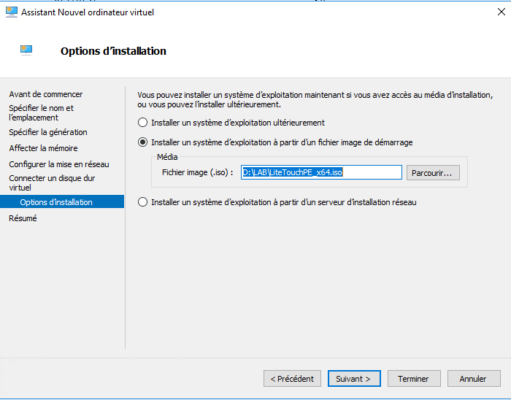
Task: Click the '< Précédent' button
Action: [x=292, y=379]
